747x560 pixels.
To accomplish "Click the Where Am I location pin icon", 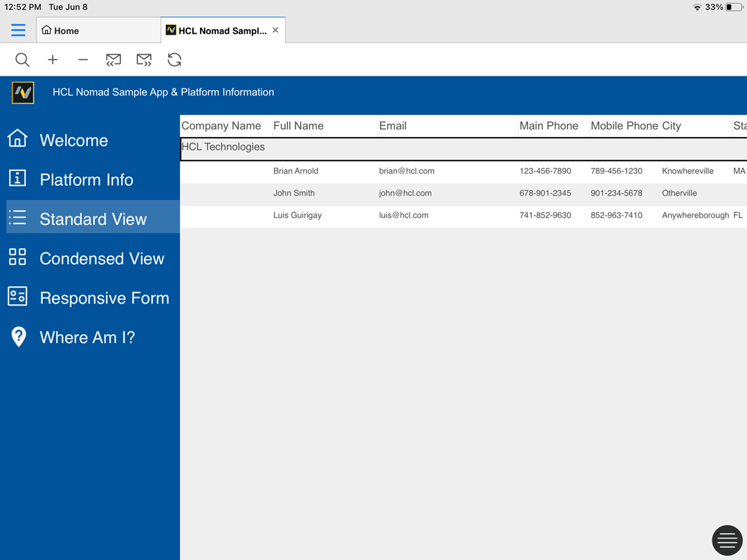I will point(19,337).
